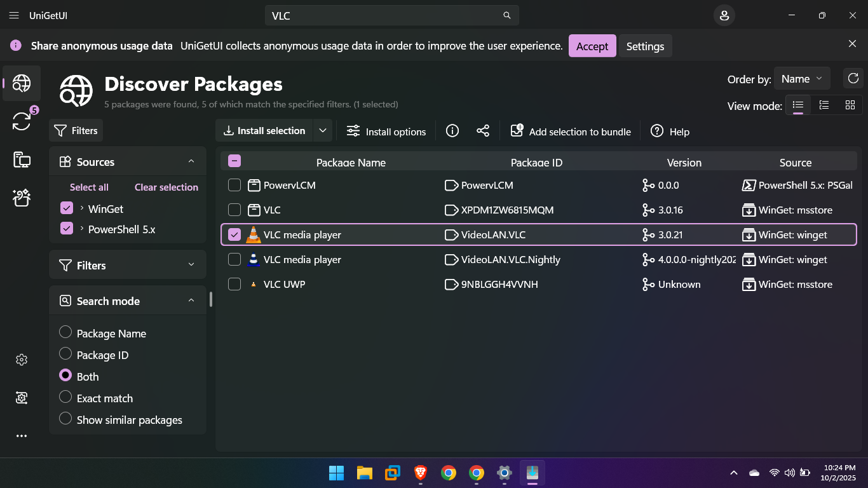868x488 pixels.
Task: Open the Order by Name dropdown
Action: [x=801, y=79]
